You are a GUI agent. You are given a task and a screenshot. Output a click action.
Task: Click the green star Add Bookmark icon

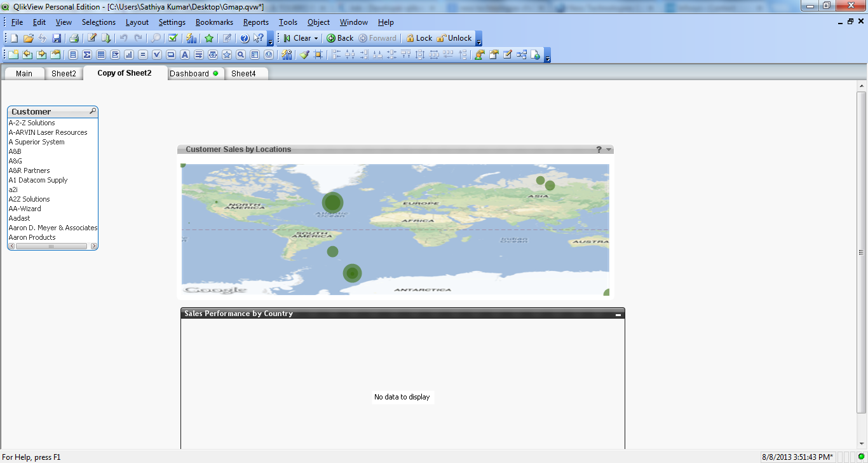[209, 38]
